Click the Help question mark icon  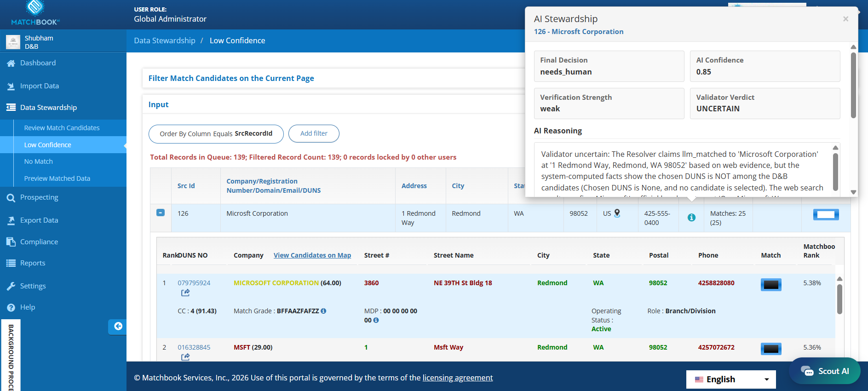[11, 307]
